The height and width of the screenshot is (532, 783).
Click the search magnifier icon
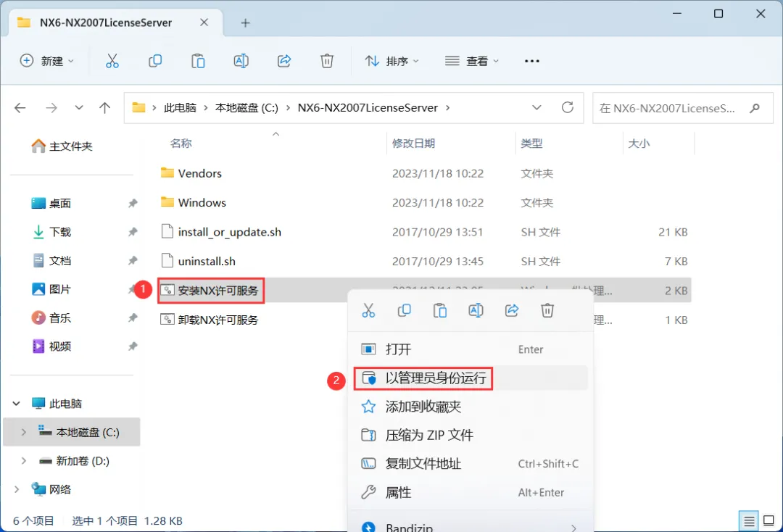(x=755, y=108)
